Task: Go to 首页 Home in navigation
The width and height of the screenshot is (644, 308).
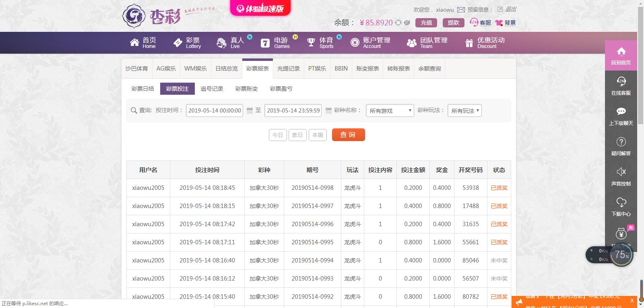Action: [143, 42]
